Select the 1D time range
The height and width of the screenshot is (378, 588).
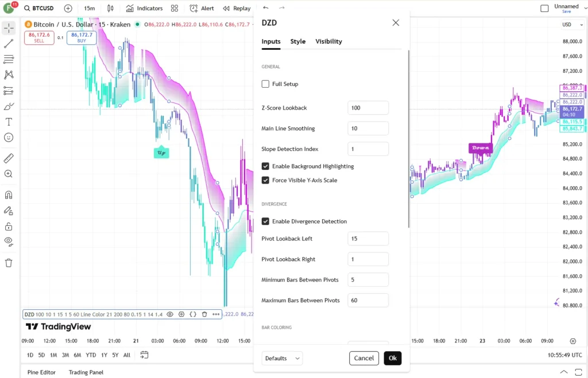pos(30,355)
